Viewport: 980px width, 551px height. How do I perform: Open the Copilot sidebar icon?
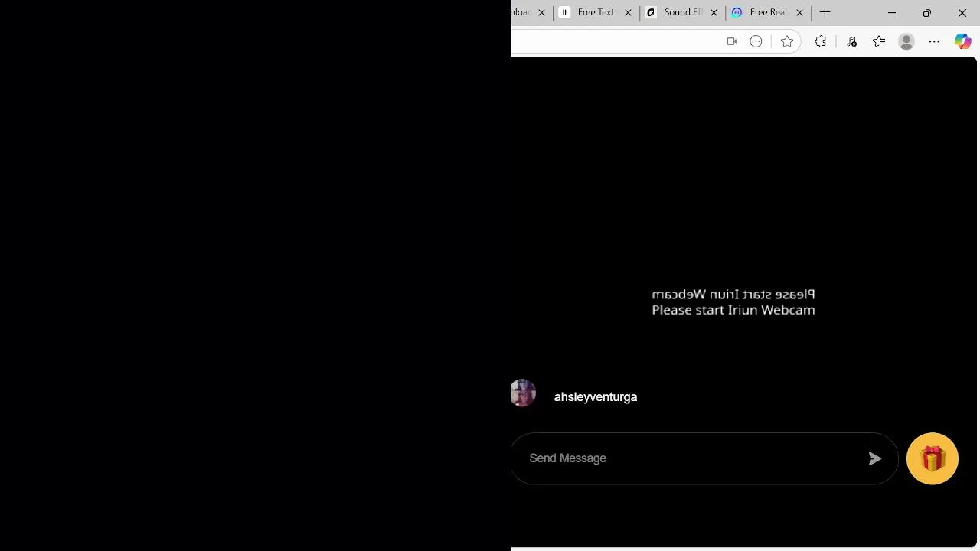pyautogui.click(x=962, y=41)
